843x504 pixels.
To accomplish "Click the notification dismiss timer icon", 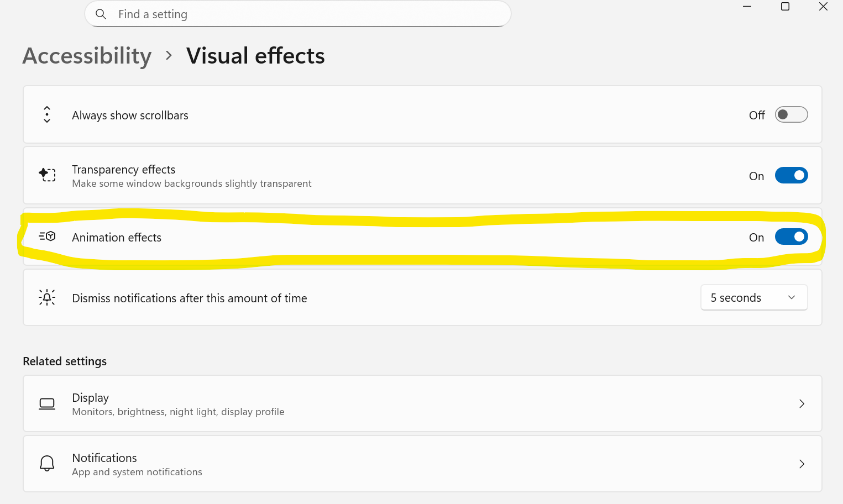I will pyautogui.click(x=47, y=297).
